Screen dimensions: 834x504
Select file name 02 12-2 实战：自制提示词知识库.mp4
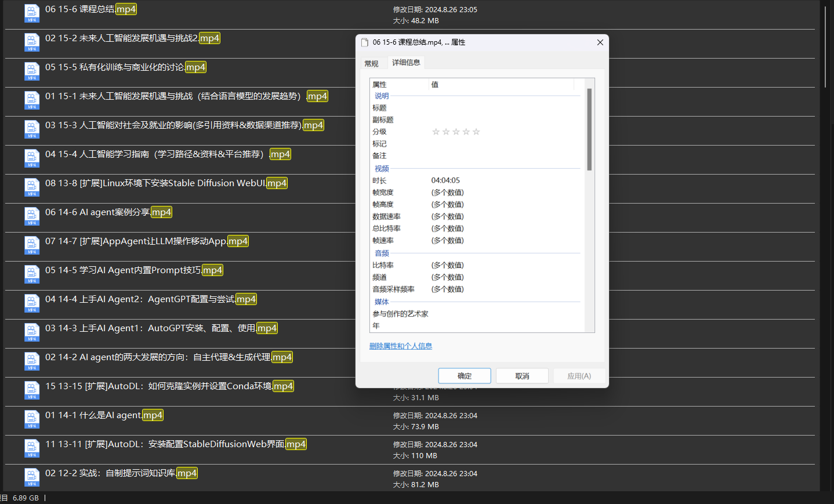click(121, 473)
